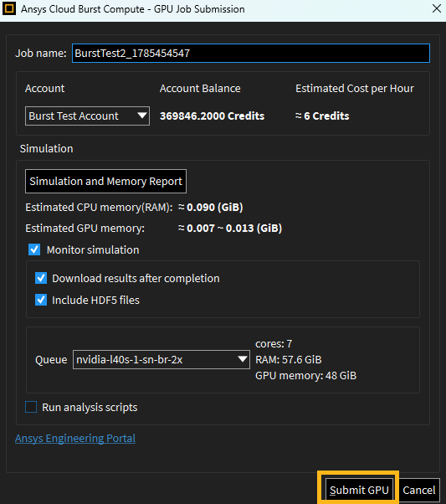Uncheck Monitor simulation checkbox
446x504 pixels.
tap(34, 249)
